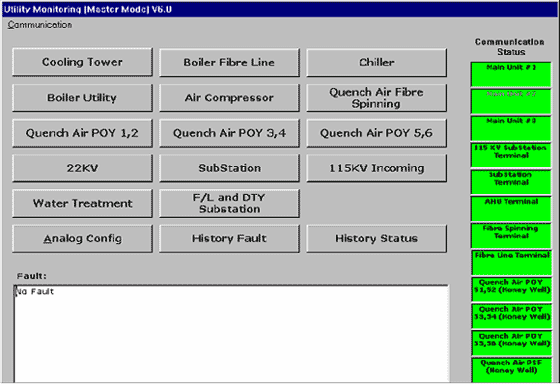Open Quench Air POY 5,6
The width and height of the screenshot is (560, 384).
click(376, 133)
